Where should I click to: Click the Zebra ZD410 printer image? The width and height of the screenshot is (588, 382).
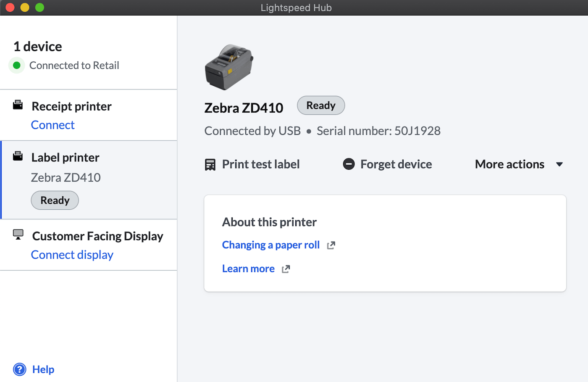click(229, 67)
